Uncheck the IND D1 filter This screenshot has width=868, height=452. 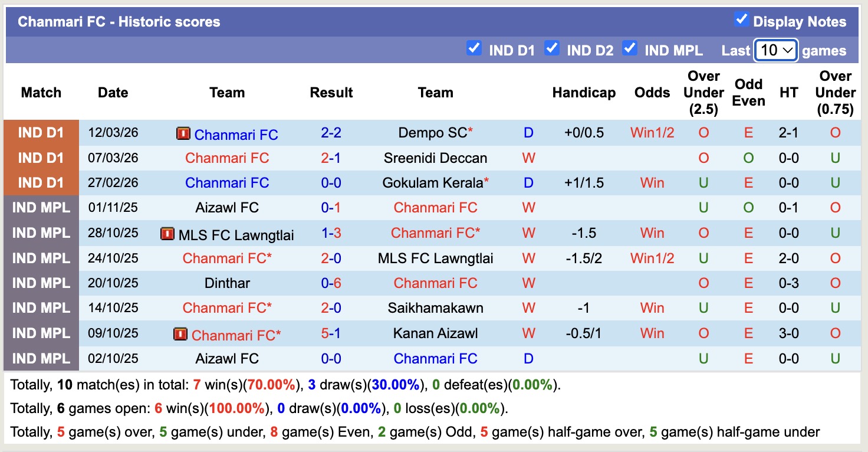click(475, 49)
